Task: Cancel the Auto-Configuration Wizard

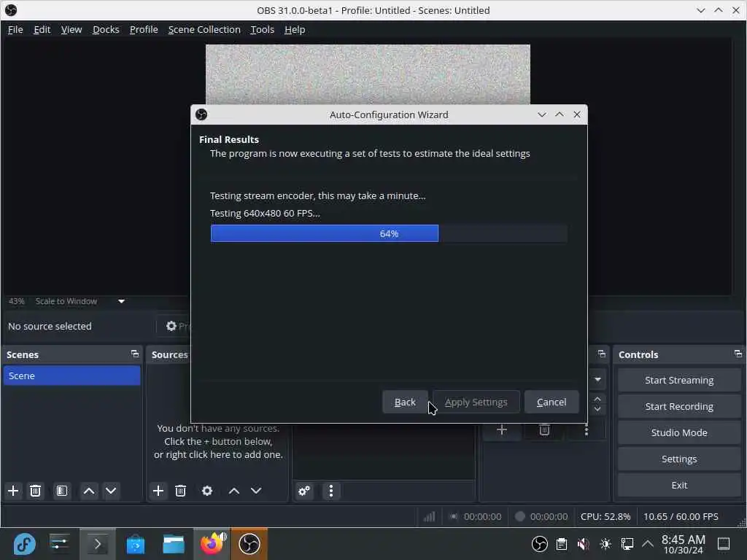Action: [551, 402]
